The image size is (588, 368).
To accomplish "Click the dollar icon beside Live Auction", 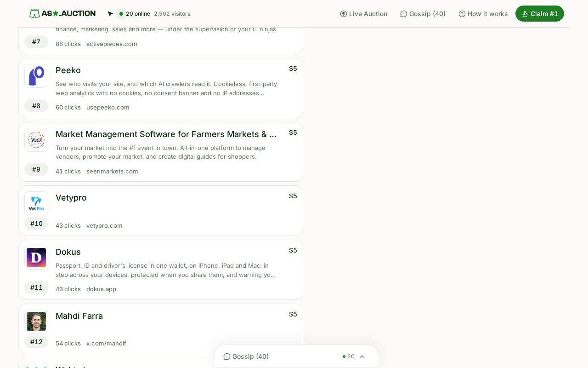I will point(344,14).
